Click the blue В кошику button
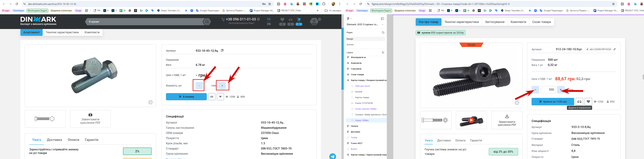The width and height of the screenshot is (644, 159). 186,97
